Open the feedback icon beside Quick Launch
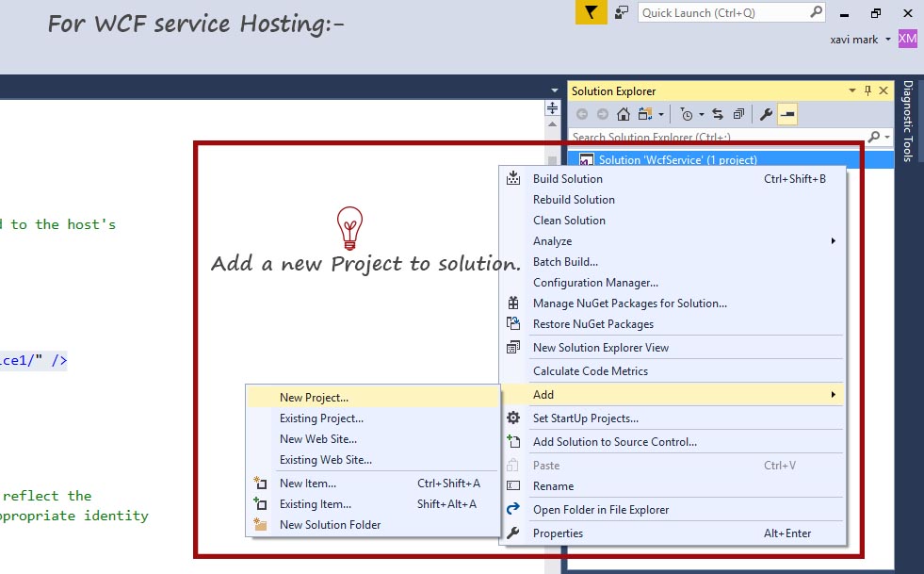This screenshot has width=924, height=574. point(622,12)
